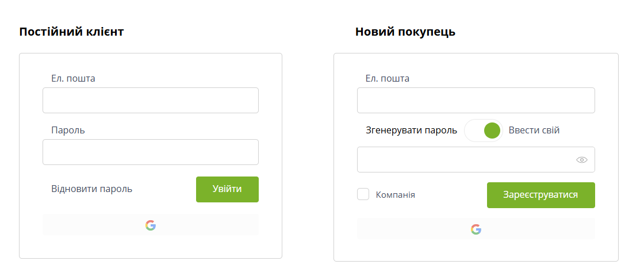Click the Пароль label
This screenshot has height=280, width=644.
68,131
